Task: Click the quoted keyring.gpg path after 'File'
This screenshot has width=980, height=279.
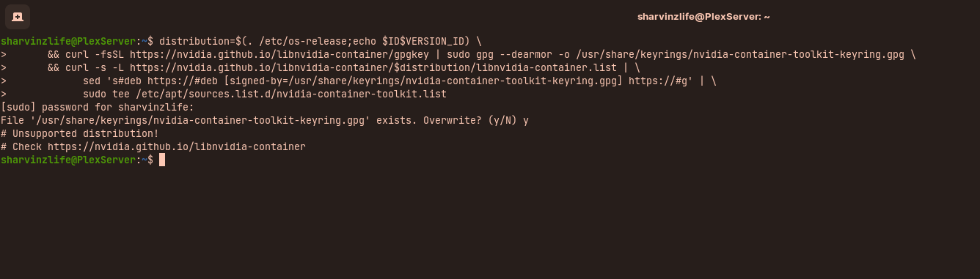Action: click(x=200, y=120)
